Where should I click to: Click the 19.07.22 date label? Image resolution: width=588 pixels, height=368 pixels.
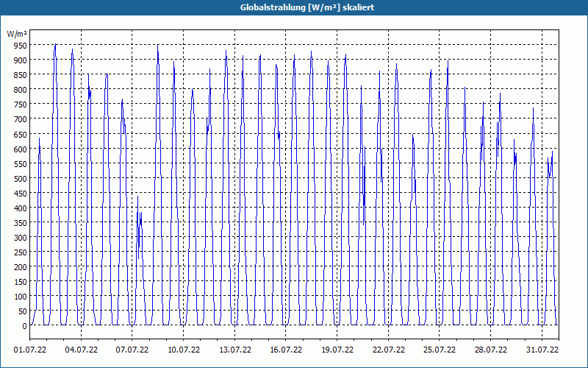[337, 350]
